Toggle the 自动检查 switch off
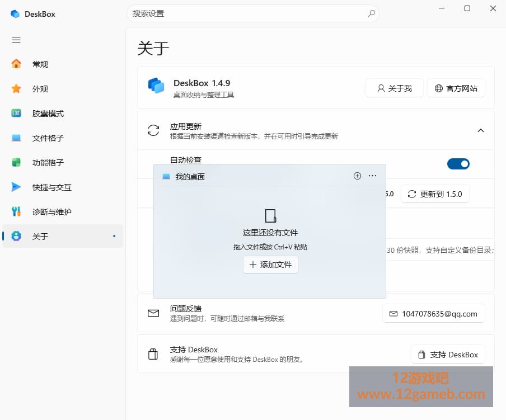This screenshot has width=506, height=420. pos(458,164)
